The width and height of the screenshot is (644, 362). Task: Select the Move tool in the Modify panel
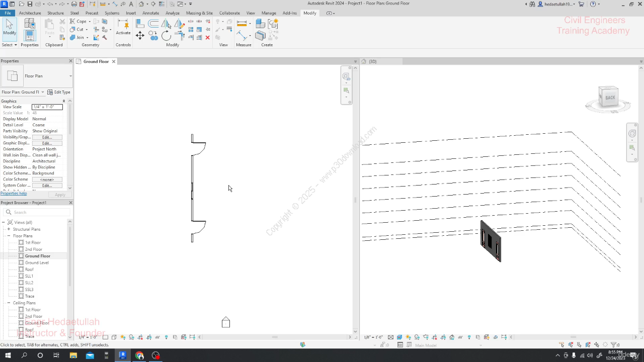tap(140, 36)
